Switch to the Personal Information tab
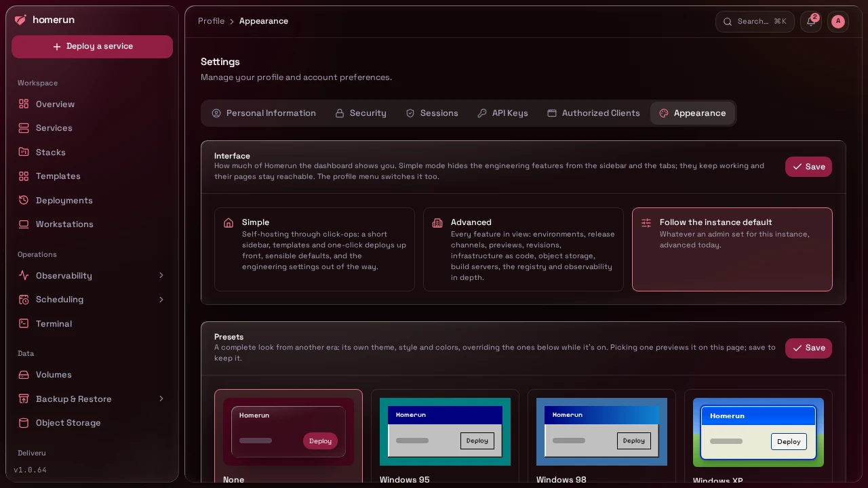Image resolution: width=868 pixels, height=488 pixels. (264, 113)
